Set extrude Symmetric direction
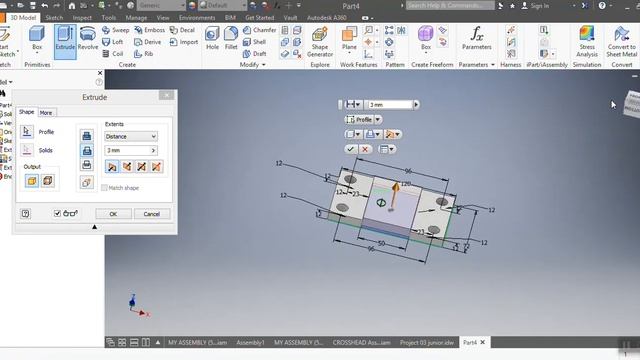This screenshot has height=360, width=640. tap(142, 167)
